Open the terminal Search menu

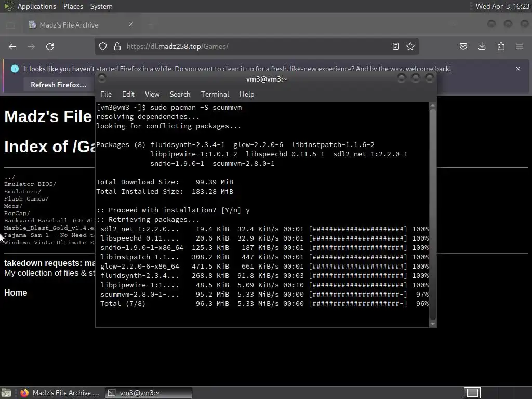click(x=180, y=95)
